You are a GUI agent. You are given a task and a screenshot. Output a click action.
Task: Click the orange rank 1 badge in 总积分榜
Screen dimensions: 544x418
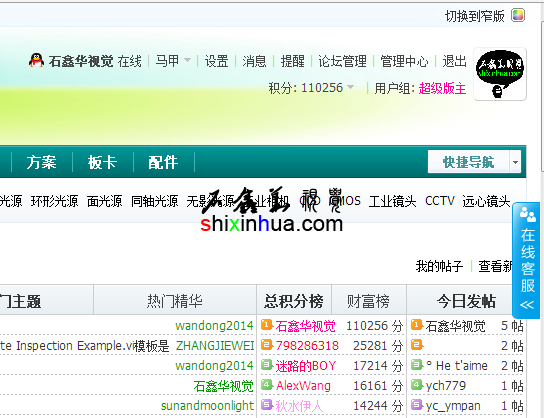point(266,325)
